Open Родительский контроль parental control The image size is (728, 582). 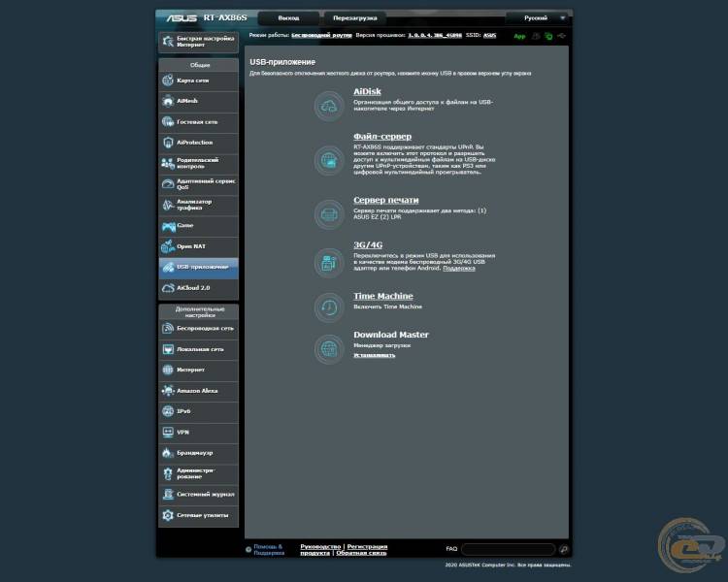point(199,163)
